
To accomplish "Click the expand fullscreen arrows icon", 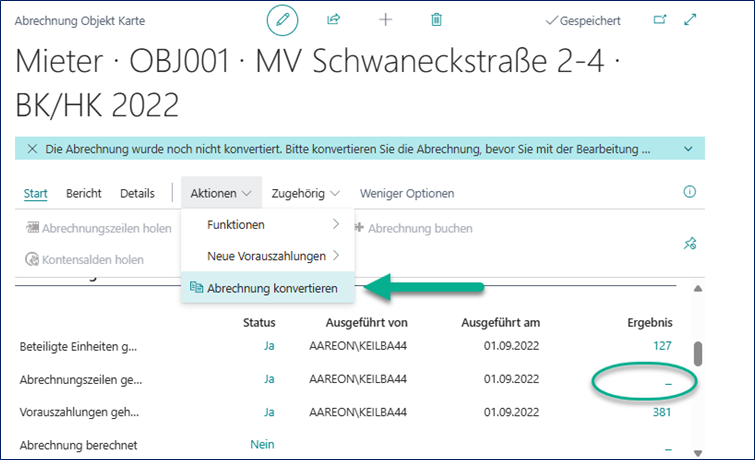I will click(x=690, y=19).
